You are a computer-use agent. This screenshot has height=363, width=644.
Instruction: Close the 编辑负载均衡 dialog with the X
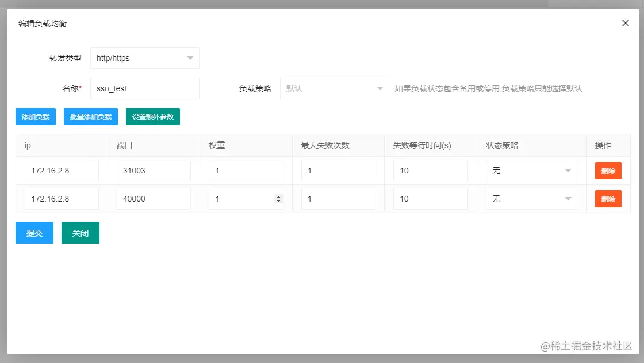[625, 23]
